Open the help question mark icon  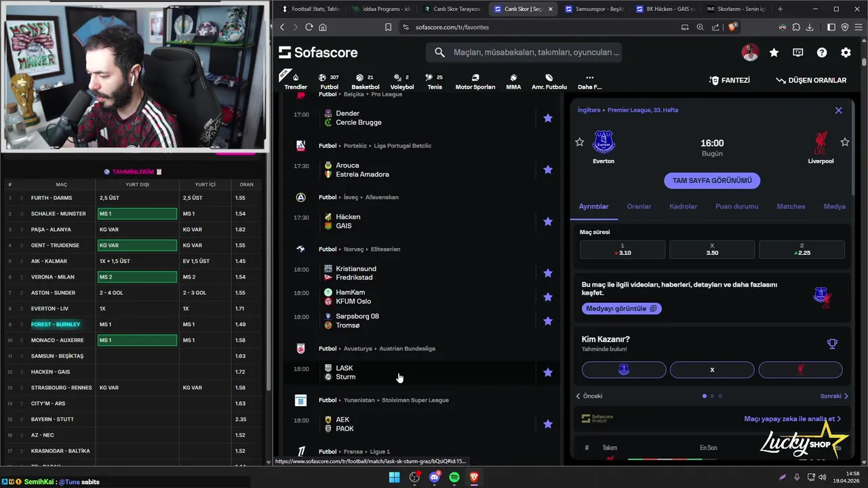pos(822,52)
